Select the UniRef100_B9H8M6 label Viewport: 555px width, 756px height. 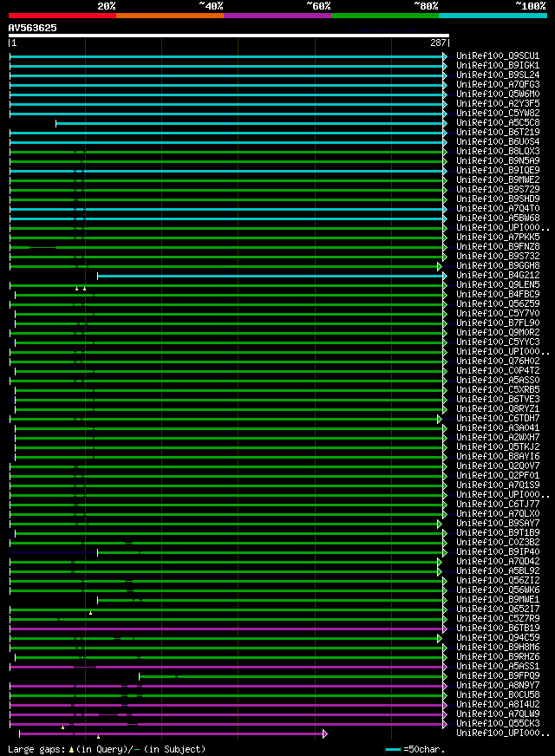498,648
